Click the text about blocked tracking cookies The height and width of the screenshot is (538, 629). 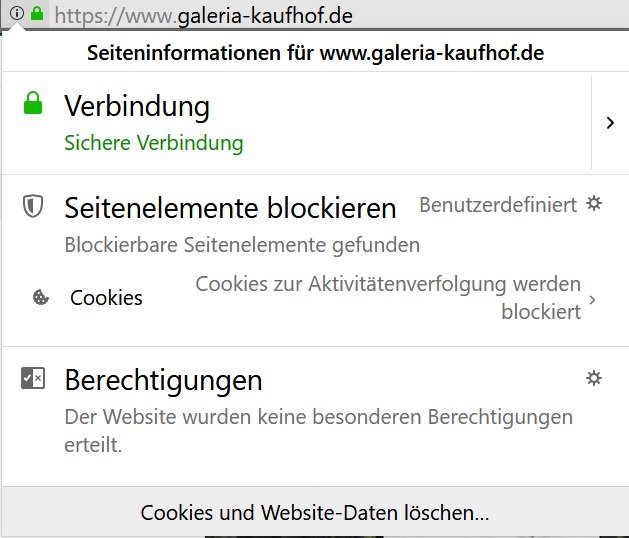point(388,298)
